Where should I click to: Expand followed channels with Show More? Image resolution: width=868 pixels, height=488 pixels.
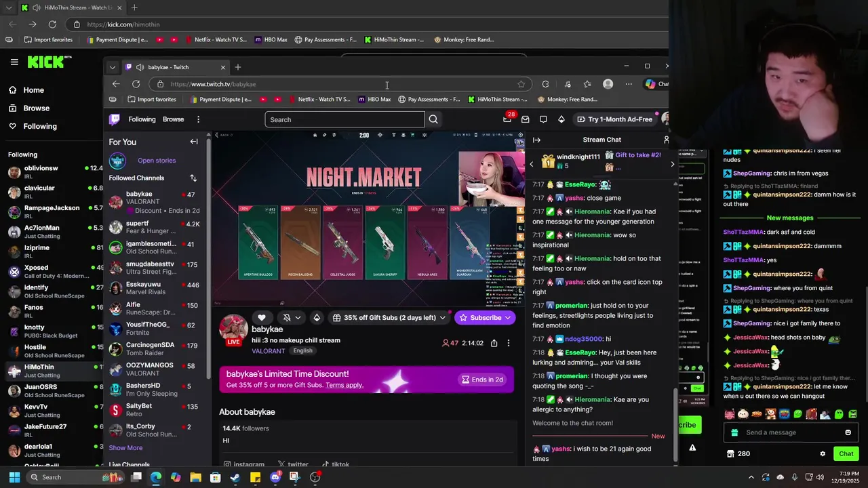(125, 447)
